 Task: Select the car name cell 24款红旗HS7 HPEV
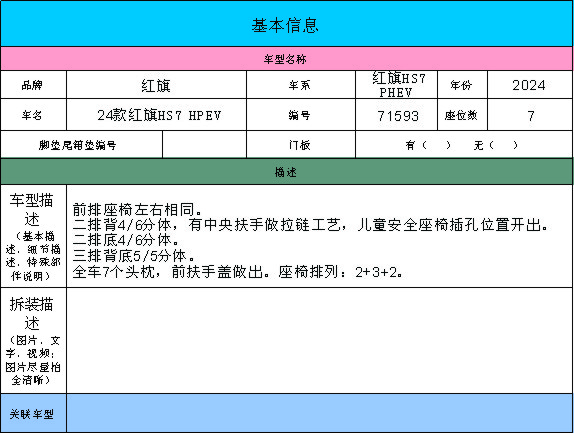point(156,115)
